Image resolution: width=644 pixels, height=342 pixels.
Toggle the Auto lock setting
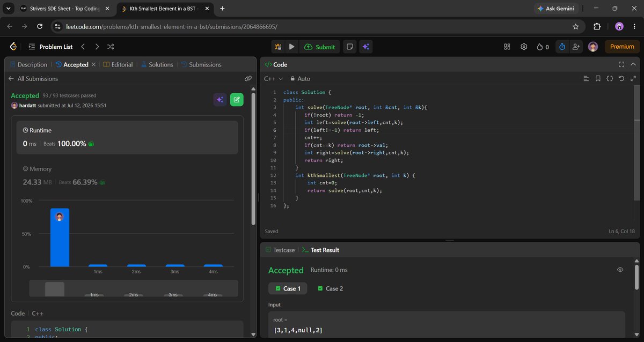299,78
